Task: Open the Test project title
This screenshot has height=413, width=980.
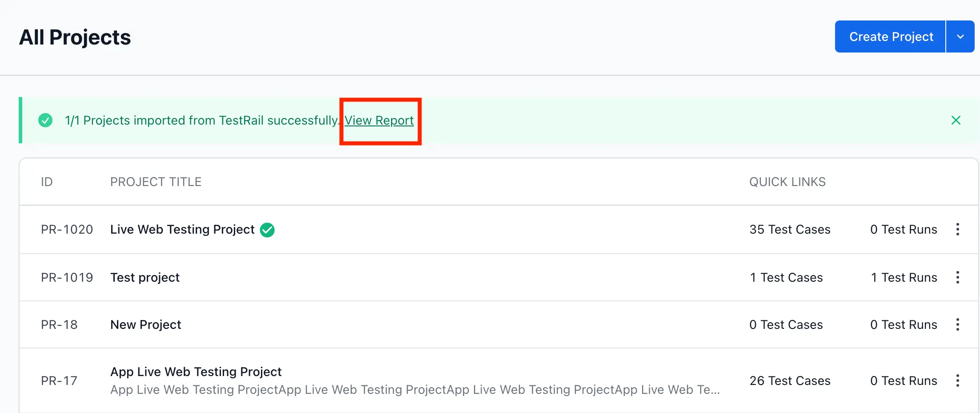Action: 145,277
